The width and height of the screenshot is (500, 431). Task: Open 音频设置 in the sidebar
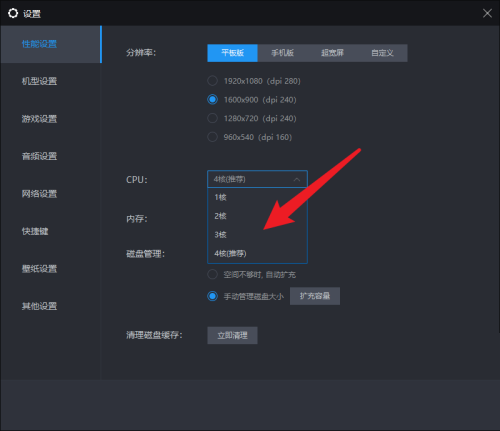point(39,156)
